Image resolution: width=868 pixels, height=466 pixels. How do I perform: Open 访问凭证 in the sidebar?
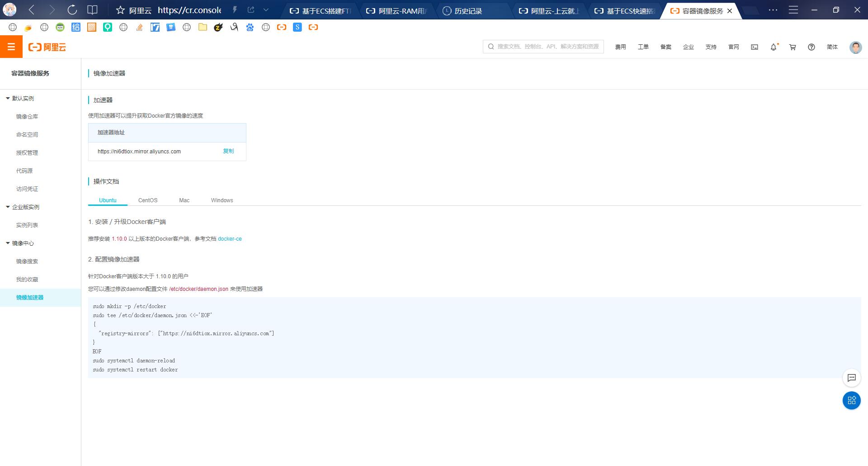(x=27, y=189)
